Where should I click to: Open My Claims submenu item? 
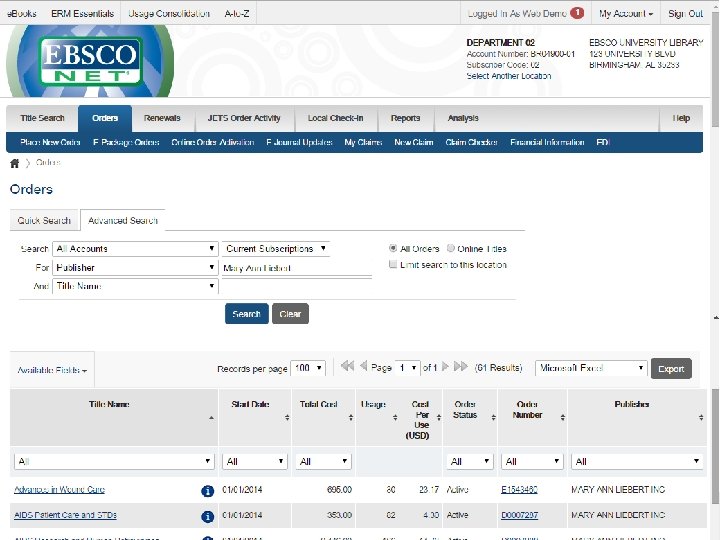click(363, 142)
